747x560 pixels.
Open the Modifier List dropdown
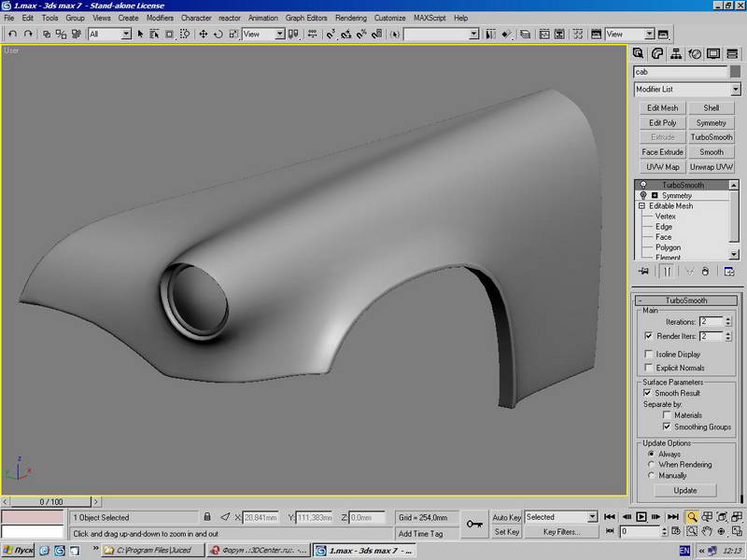[687, 89]
